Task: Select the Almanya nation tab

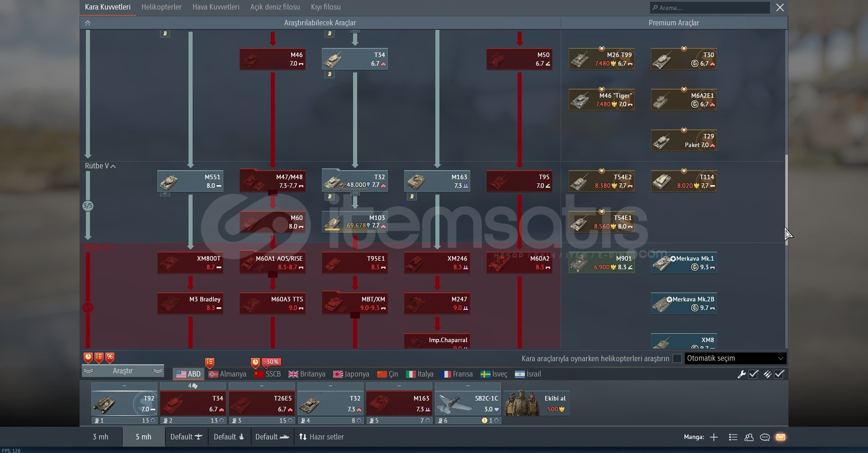Action: click(x=227, y=374)
